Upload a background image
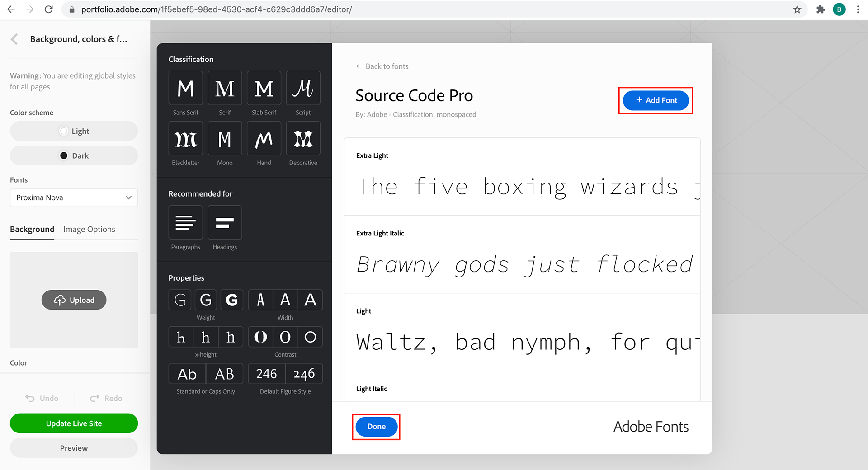Screen dimensions: 868x470 [74, 300]
